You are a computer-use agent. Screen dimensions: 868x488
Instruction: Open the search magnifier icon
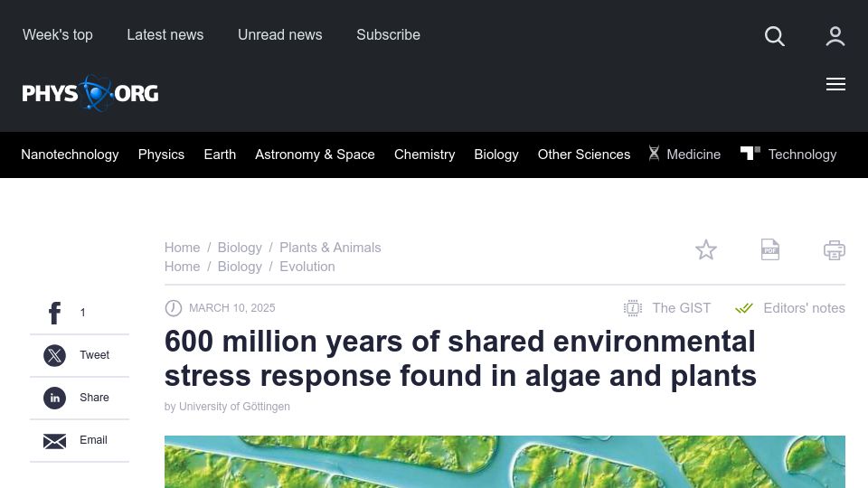[x=775, y=36]
